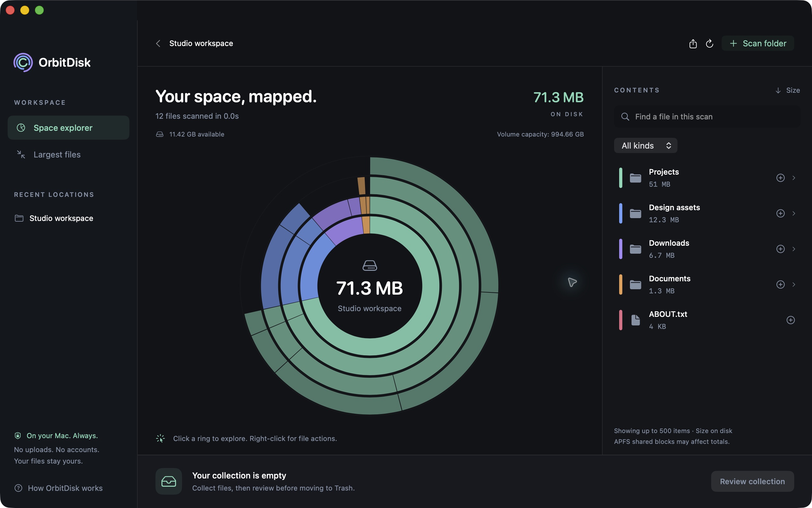Click the orange Documents segment in the innermost ring
Screen dimensions: 812x508
coord(366,225)
